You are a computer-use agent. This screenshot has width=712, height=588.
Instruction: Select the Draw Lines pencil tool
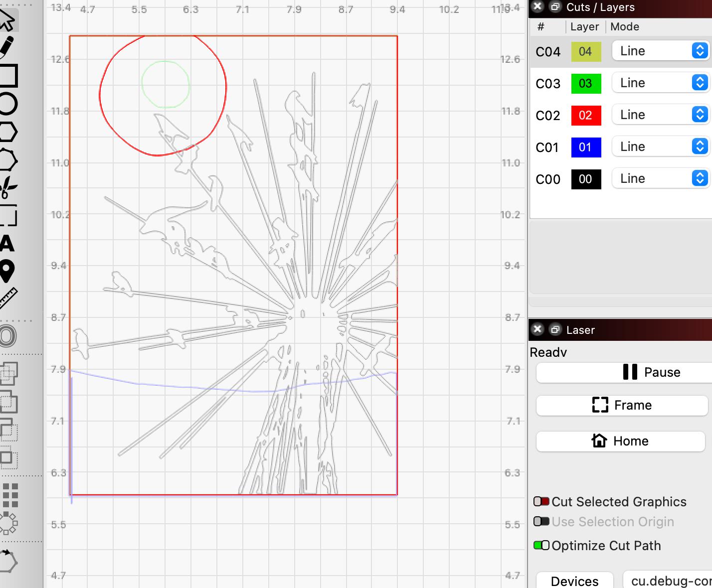[7, 46]
